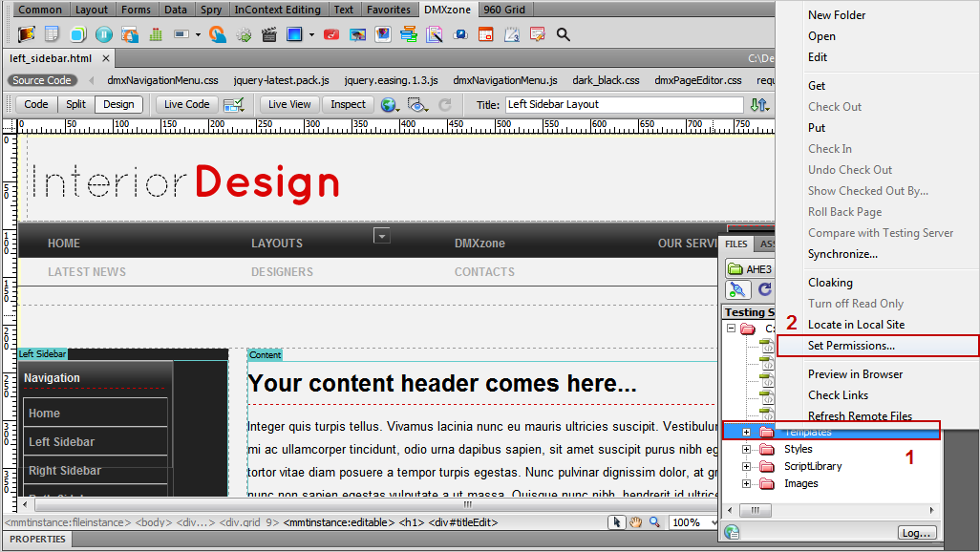The width and height of the screenshot is (980, 552).
Task: Click the table list page toolbar icon
Action: pos(52,34)
